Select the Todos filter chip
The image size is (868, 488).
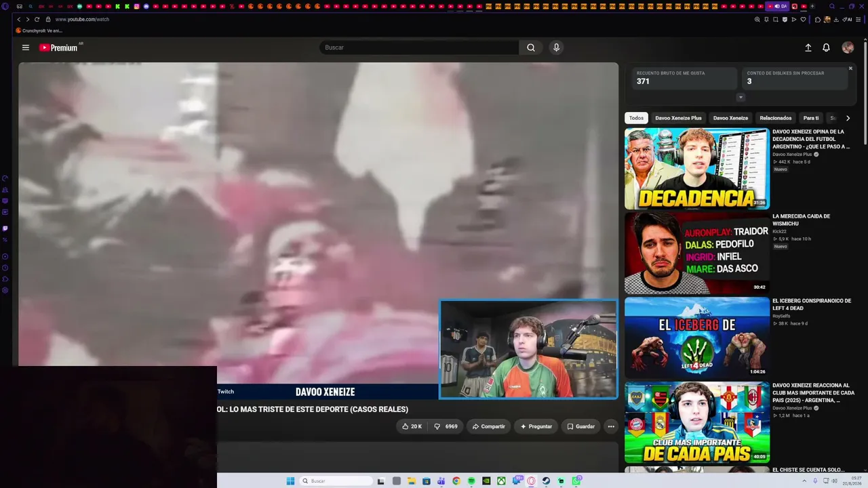coord(636,118)
